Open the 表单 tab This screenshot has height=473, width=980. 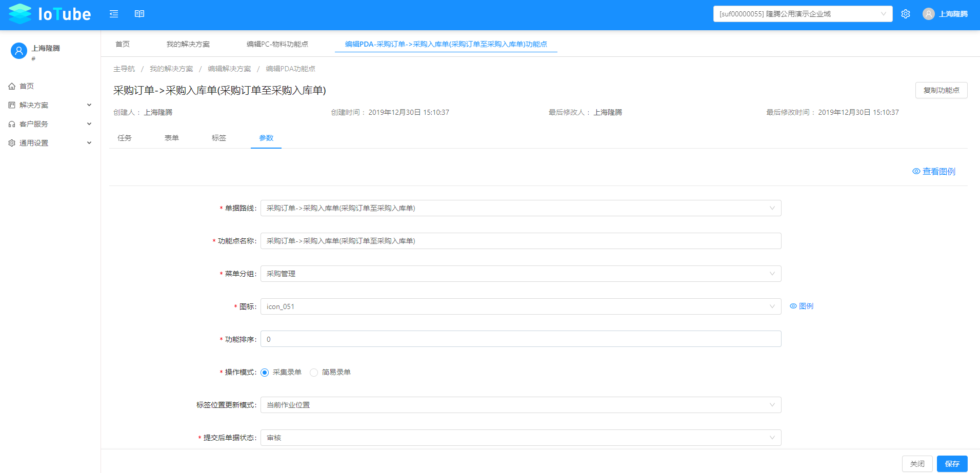[x=172, y=138]
